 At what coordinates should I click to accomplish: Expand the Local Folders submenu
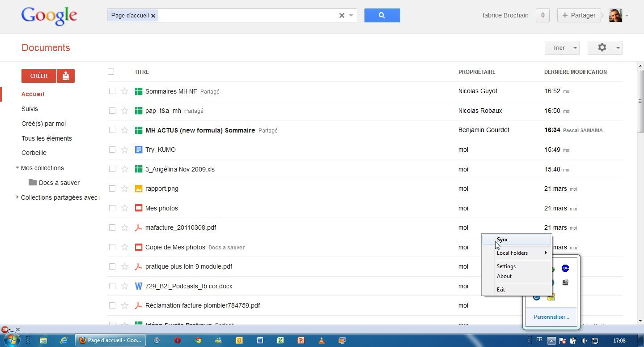[x=517, y=253]
